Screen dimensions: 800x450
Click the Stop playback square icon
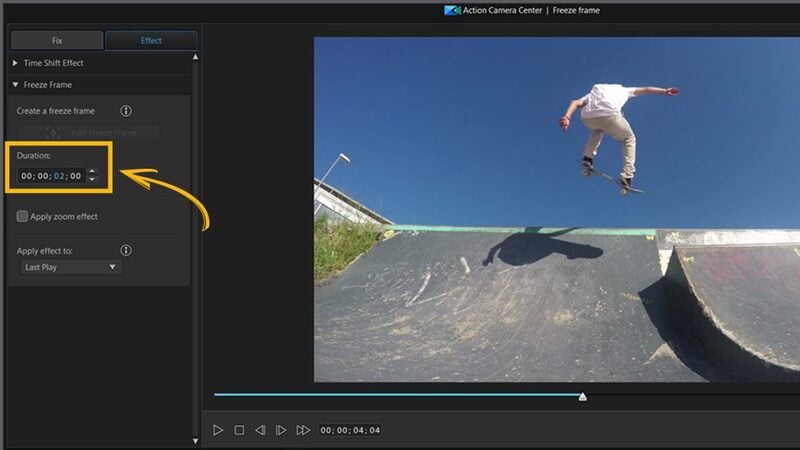point(239,430)
